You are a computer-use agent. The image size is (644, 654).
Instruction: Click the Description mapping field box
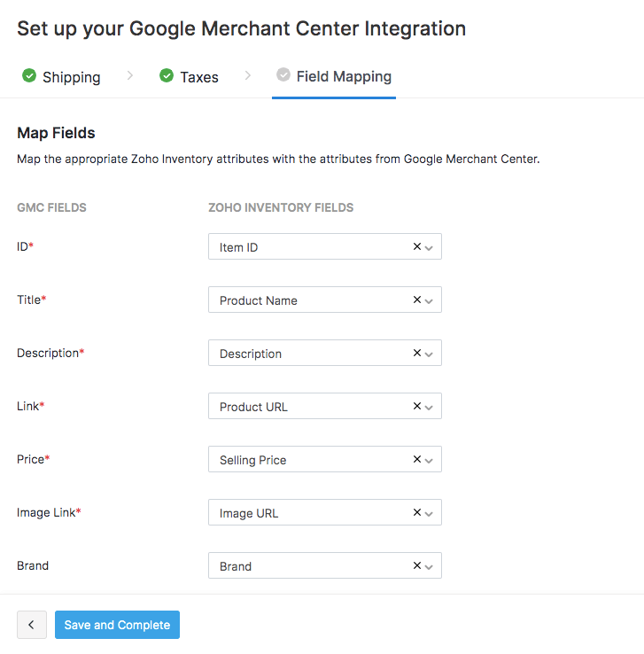coord(310,354)
